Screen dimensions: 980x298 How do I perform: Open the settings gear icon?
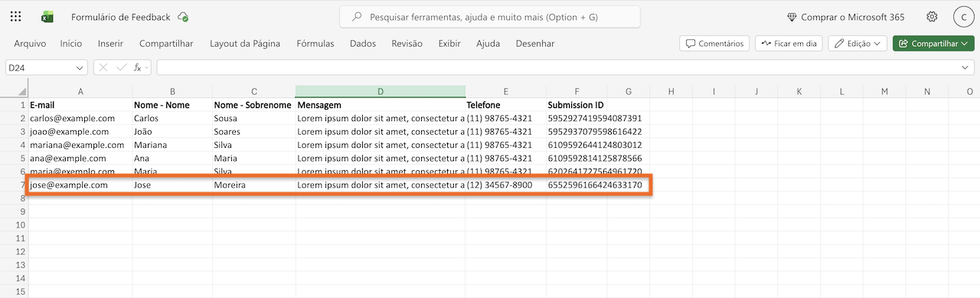tap(932, 17)
